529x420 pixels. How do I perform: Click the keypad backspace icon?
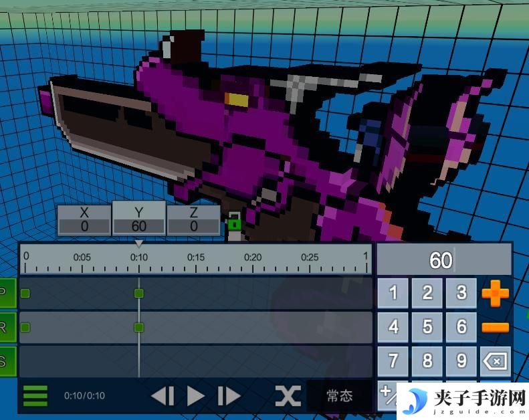[496, 361]
